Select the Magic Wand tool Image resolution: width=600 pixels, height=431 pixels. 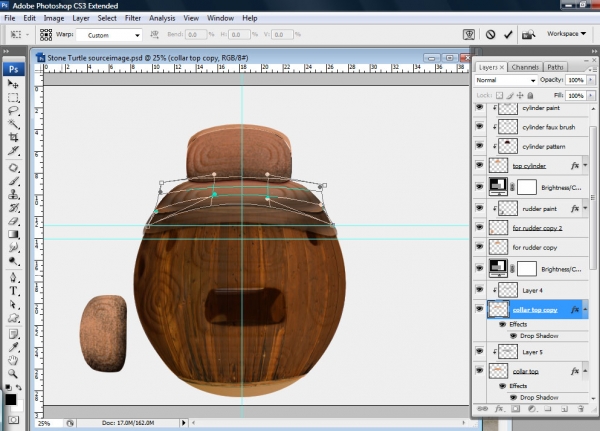pyautogui.click(x=13, y=124)
